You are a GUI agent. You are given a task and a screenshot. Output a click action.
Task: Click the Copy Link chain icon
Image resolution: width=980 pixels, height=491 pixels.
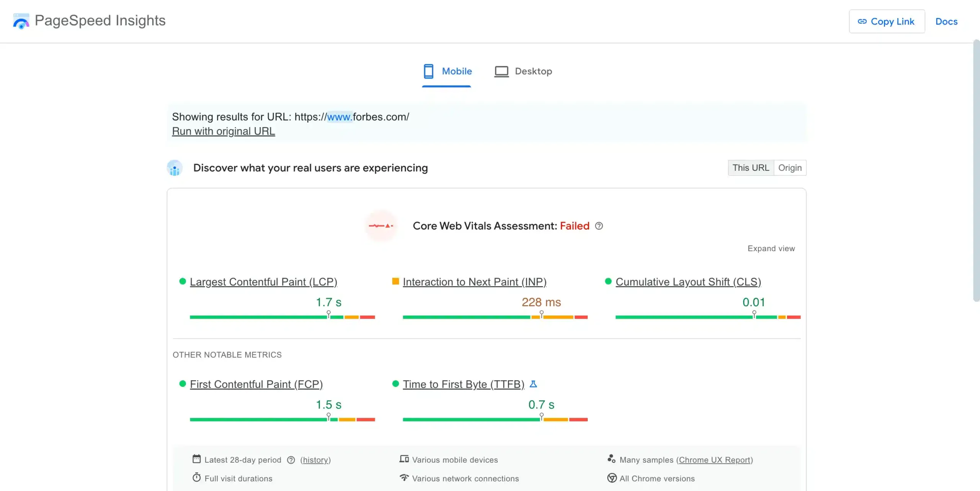point(862,21)
